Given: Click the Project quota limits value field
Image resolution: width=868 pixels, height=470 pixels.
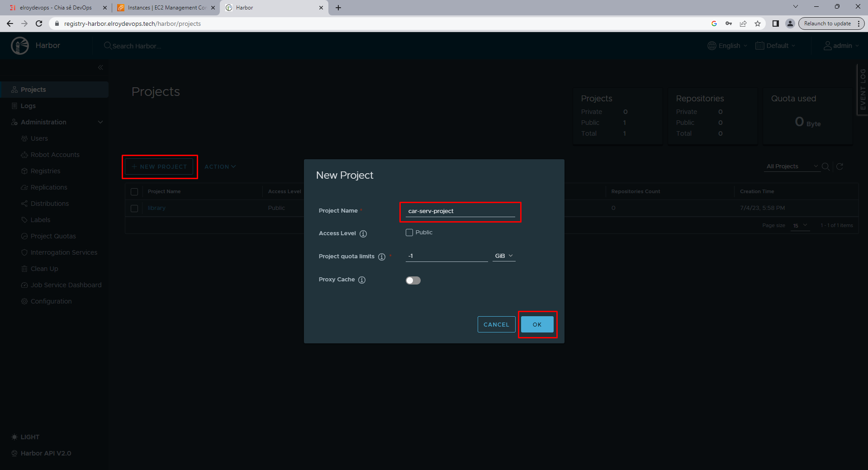Looking at the screenshot, I should (446, 256).
